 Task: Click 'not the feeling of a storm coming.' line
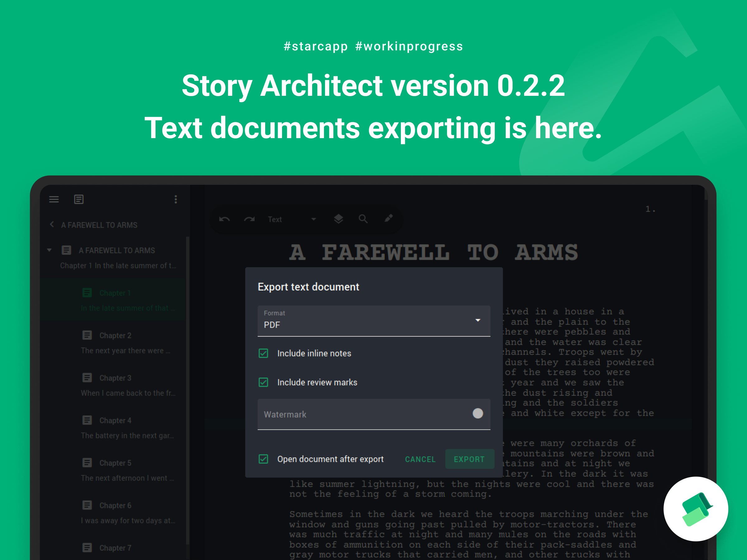click(x=390, y=494)
